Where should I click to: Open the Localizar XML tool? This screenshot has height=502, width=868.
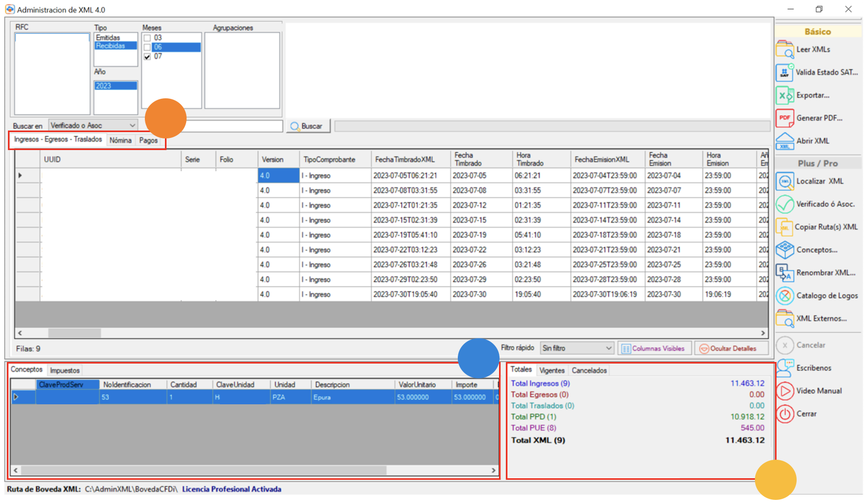(x=785, y=181)
